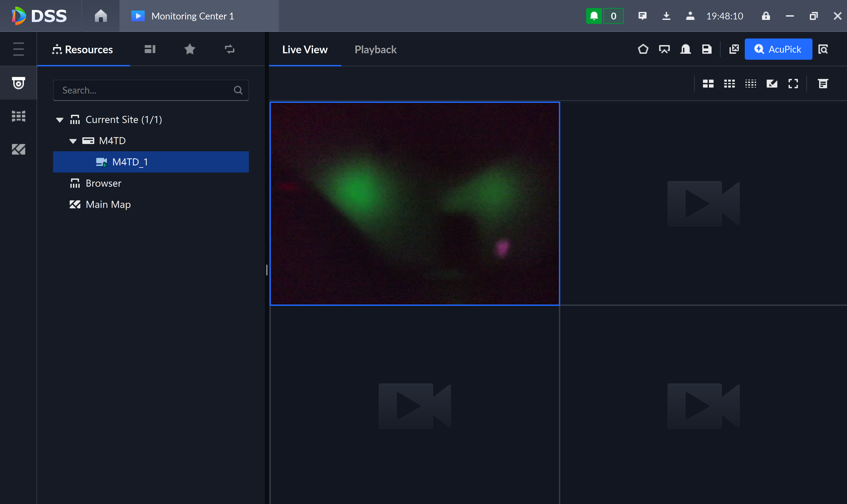
Task: Open the map icon in left sidebar
Action: 18,149
